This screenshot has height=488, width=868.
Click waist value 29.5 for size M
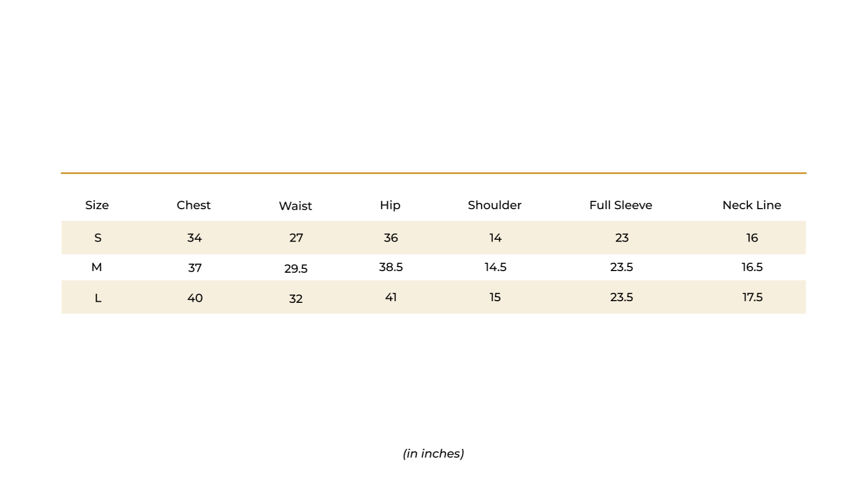(x=296, y=269)
